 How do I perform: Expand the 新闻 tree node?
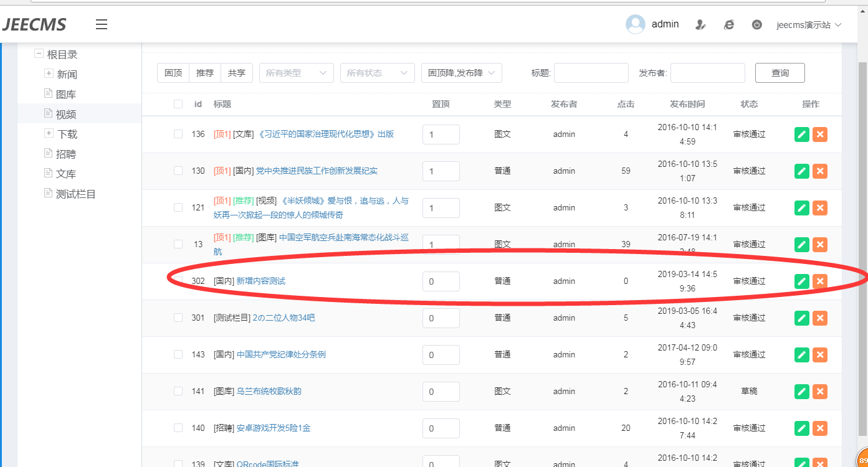coord(49,73)
